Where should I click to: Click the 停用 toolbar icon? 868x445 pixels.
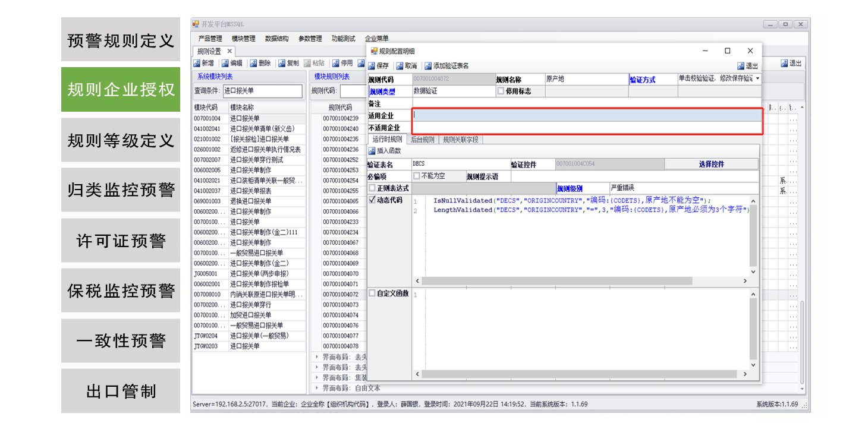335,63
